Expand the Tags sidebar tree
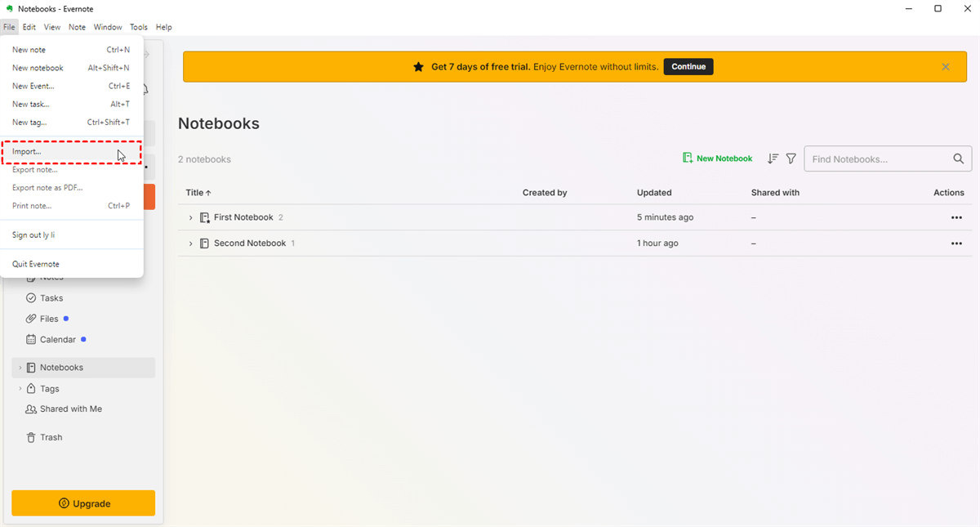Screen dimensions: 980x527 coord(20,389)
